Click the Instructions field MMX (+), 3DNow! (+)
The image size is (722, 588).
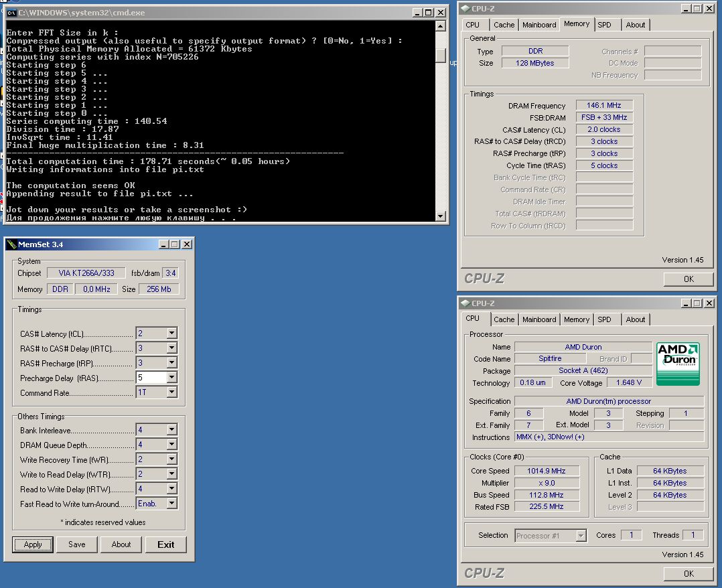click(x=609, y=437)
